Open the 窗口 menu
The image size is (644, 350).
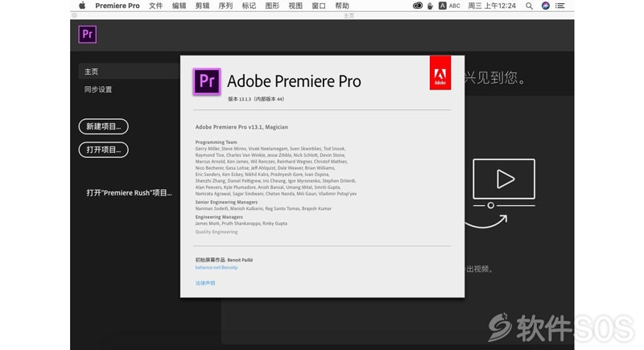coord(319,6)
